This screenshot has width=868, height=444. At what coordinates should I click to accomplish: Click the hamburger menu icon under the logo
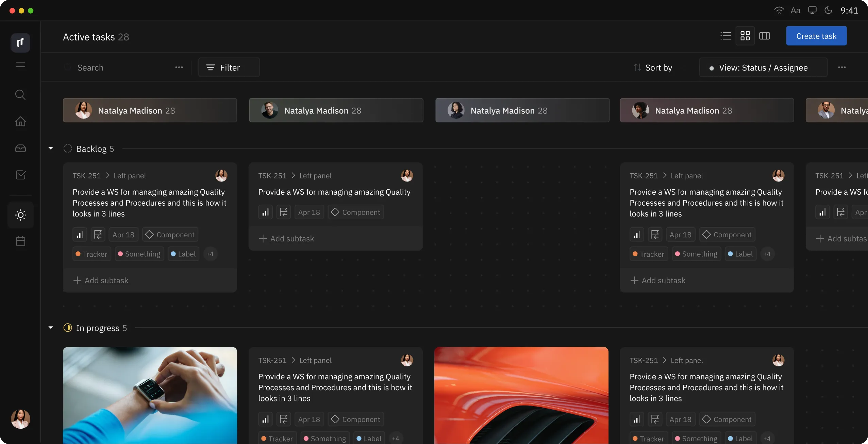coord(20,65)
